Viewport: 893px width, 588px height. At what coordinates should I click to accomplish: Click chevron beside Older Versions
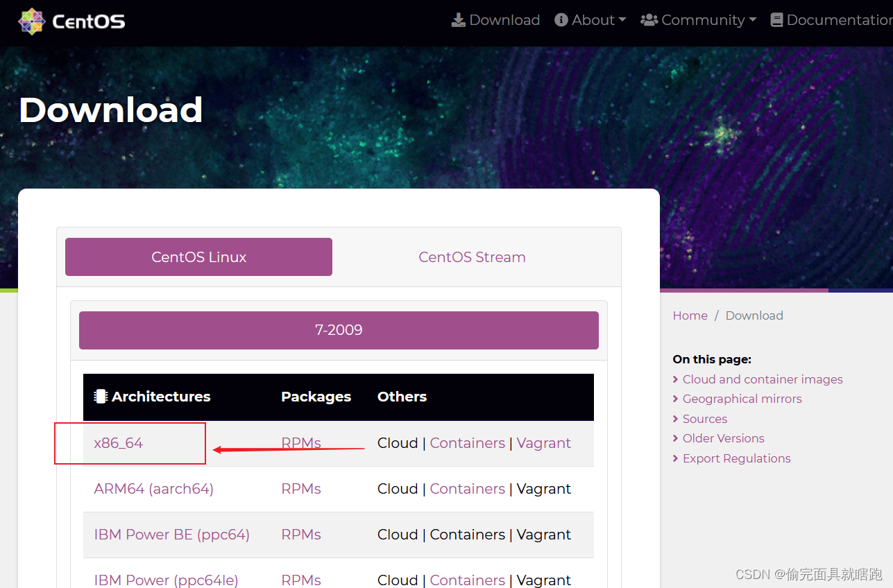tap(676, 438)
